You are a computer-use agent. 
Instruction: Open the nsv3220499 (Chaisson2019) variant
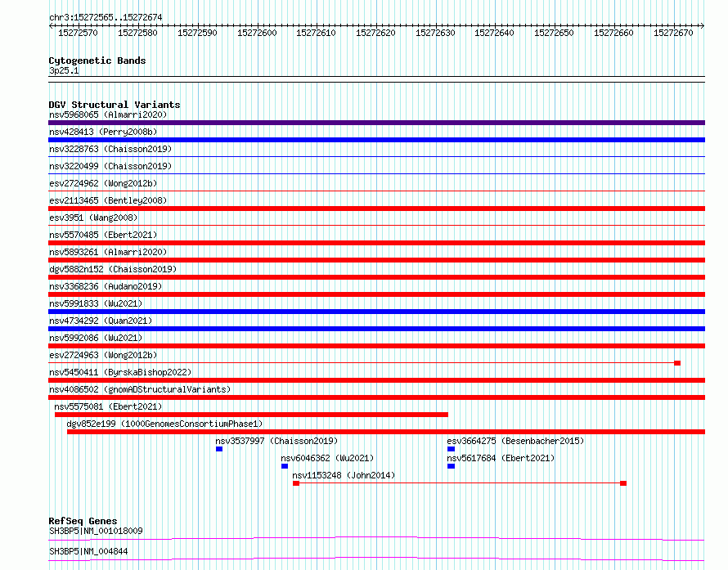[x=110, y=166]
